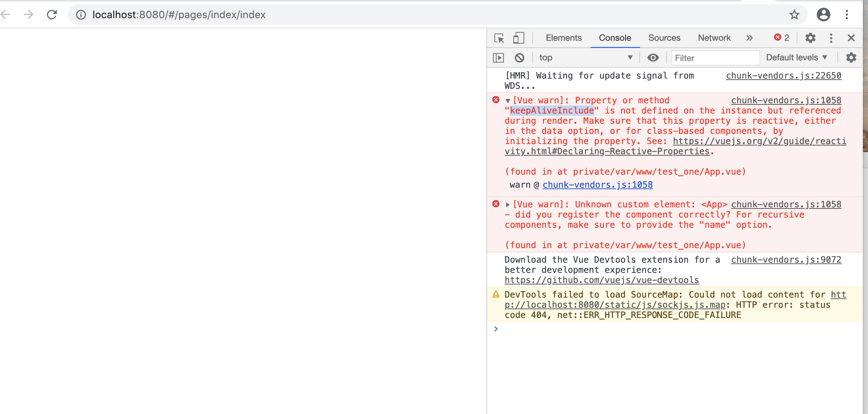Close the DevTools panel
868x414 pixels.
pos(851,38)
